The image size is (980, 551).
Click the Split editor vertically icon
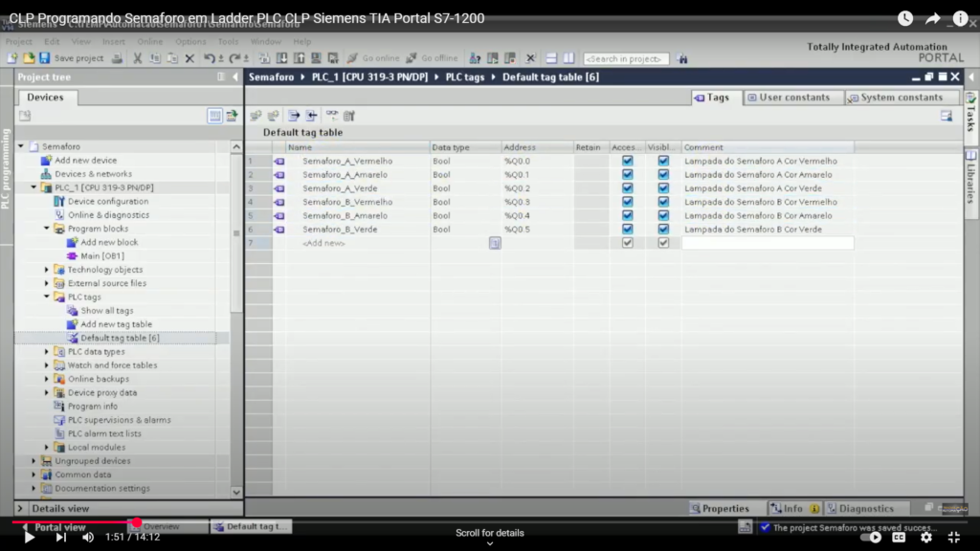point(568,58)
